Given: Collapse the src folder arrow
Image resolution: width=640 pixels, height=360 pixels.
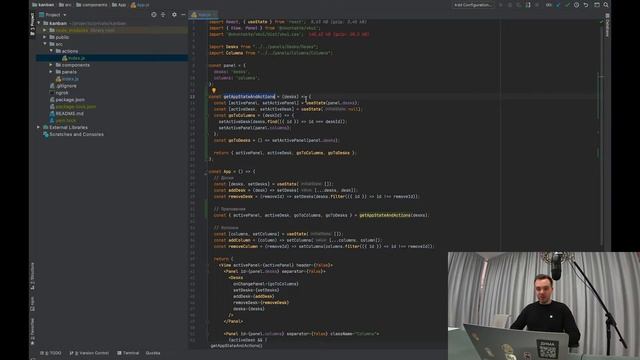Looking at the screenshot, I should (45, 44).
